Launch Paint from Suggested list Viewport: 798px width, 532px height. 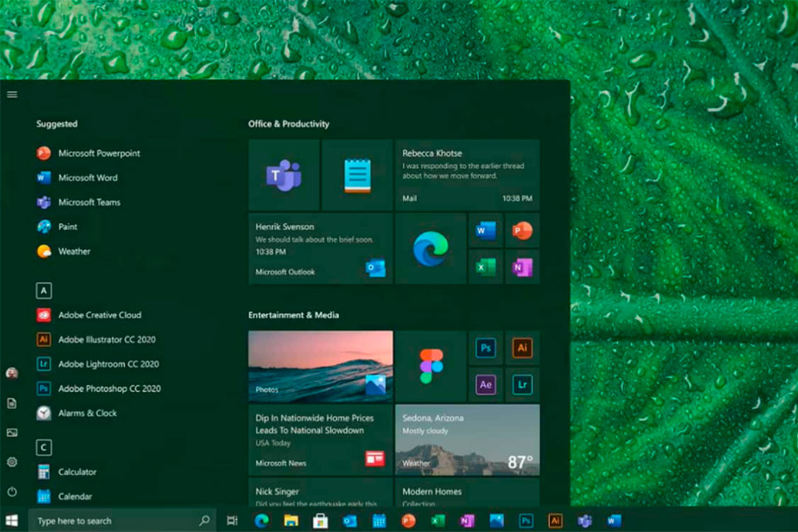pyautogui.click(x=57, y=227)
